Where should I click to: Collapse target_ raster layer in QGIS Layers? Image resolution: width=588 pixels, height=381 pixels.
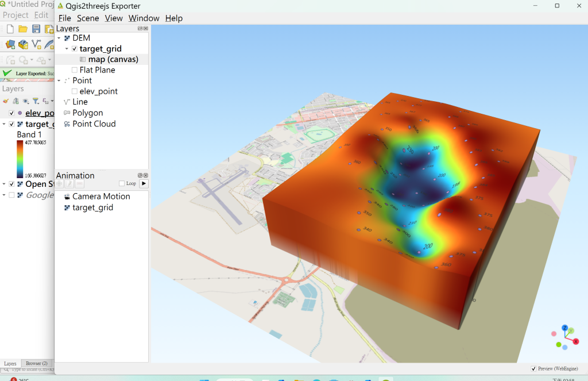point(4,124)
